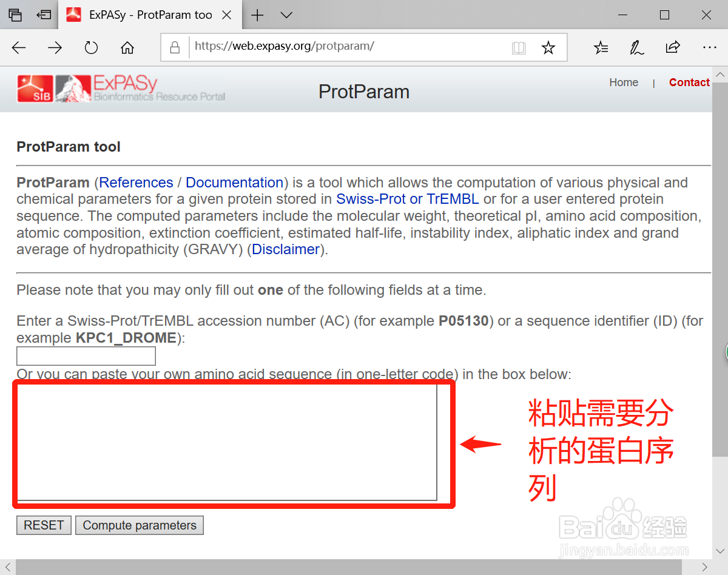Open the Disclaimer link
The width and height of the screenshot is (728, 575).
[286, 249]
